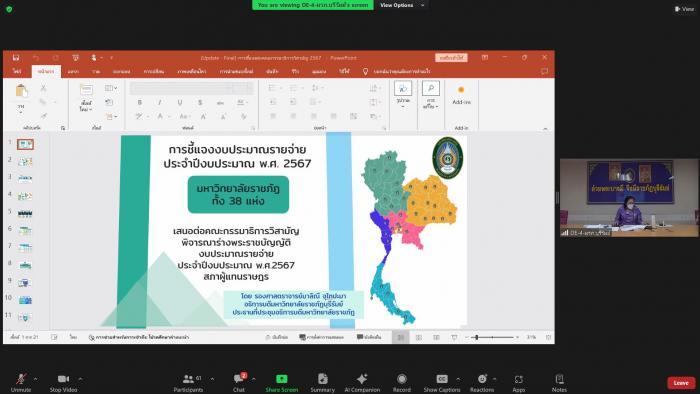Open the Participants panel
700x394 pixels.
tap(189, 382)
